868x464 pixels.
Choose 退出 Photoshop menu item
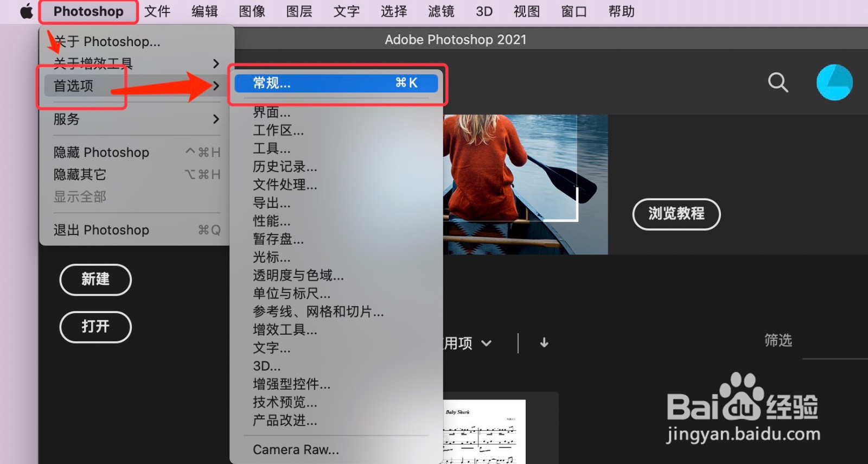coord(137,230)
